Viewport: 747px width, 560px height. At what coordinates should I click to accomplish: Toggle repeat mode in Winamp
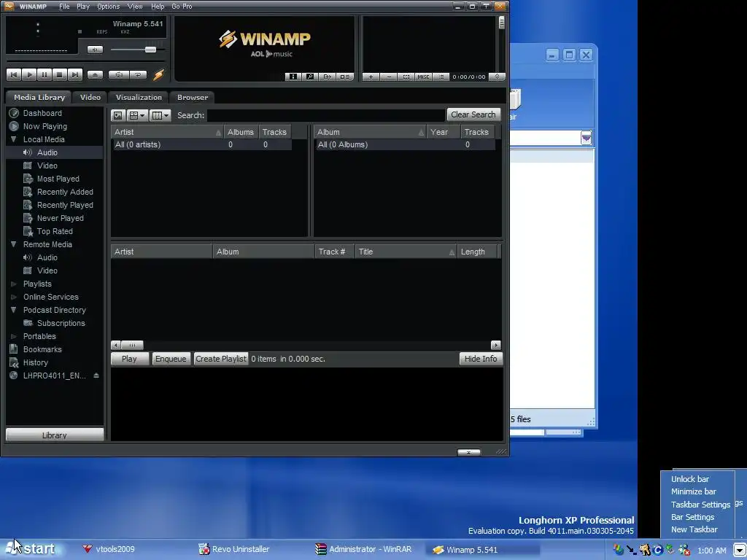(138, 75)
